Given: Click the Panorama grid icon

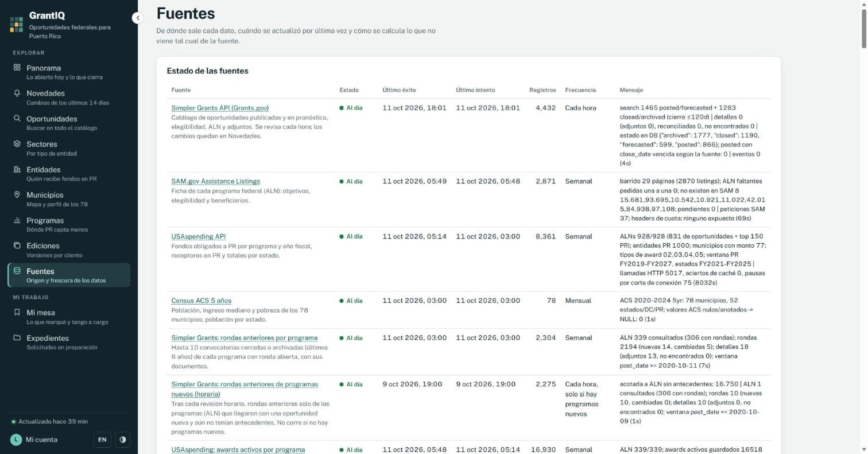Looking at the screenshot, I should 17,67.
